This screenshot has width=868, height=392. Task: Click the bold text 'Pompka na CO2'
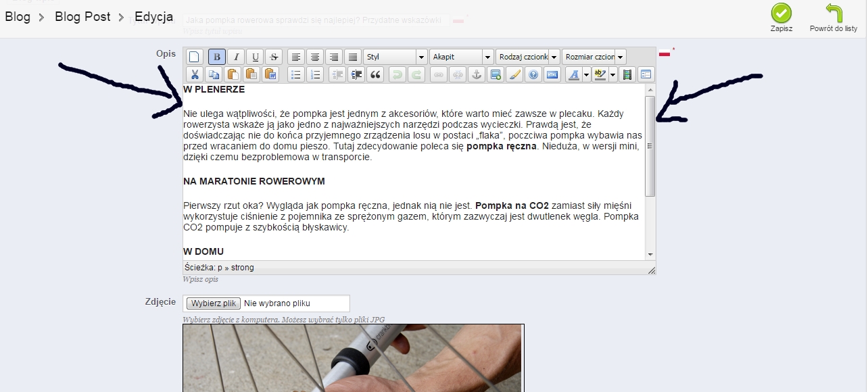[x=512, y=205]
